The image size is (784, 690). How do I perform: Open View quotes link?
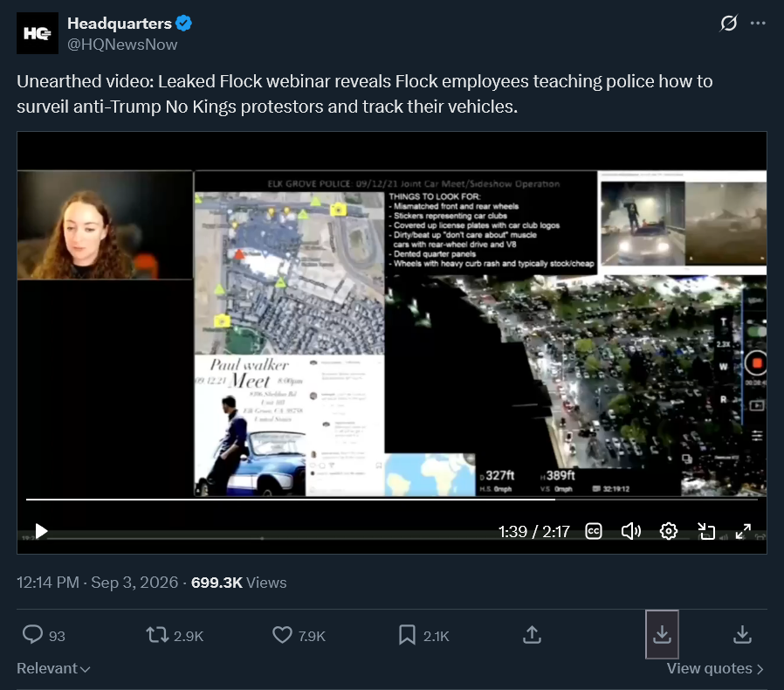(715, 668)
